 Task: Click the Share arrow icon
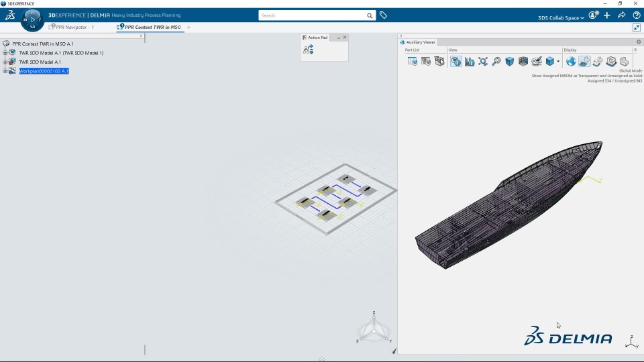pyautogui.click(x=622, y=15)
